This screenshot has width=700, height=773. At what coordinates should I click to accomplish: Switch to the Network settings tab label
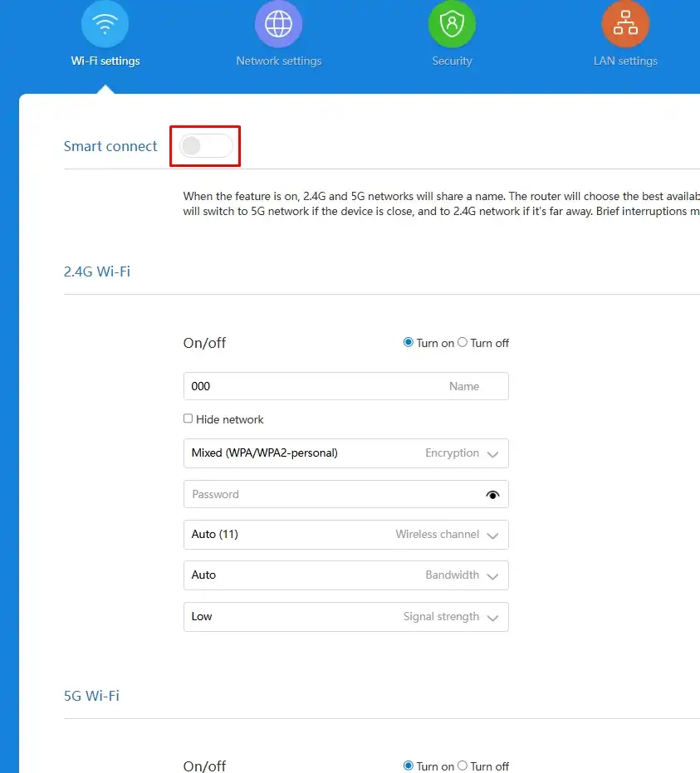pos(278,61)
